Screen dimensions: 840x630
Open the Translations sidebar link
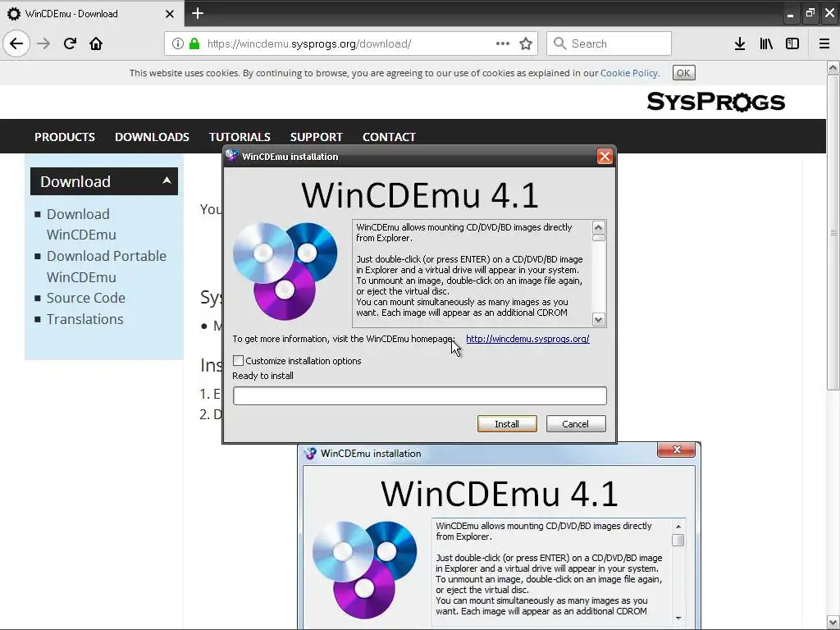pos(84,319)
